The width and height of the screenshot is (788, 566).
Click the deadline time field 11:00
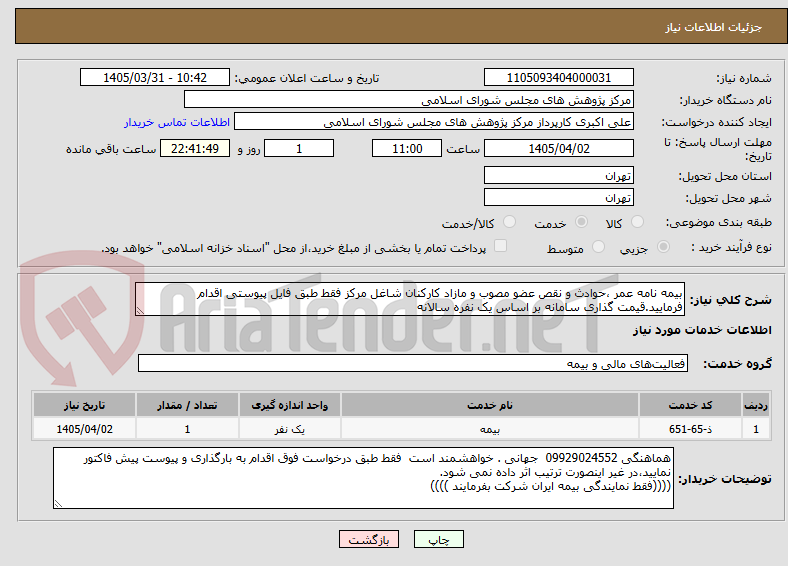click(407, 148)
